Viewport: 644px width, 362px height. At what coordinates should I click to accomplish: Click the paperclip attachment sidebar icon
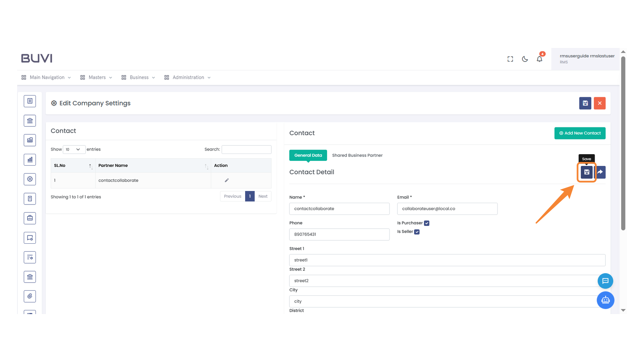30,296
